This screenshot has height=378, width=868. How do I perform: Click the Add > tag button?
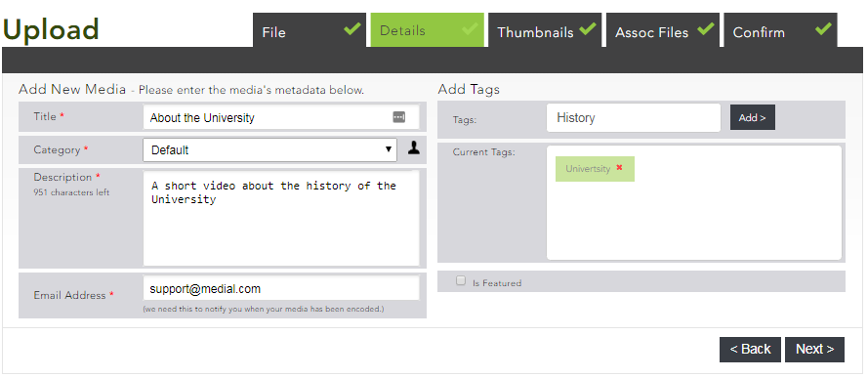point(753,118)
